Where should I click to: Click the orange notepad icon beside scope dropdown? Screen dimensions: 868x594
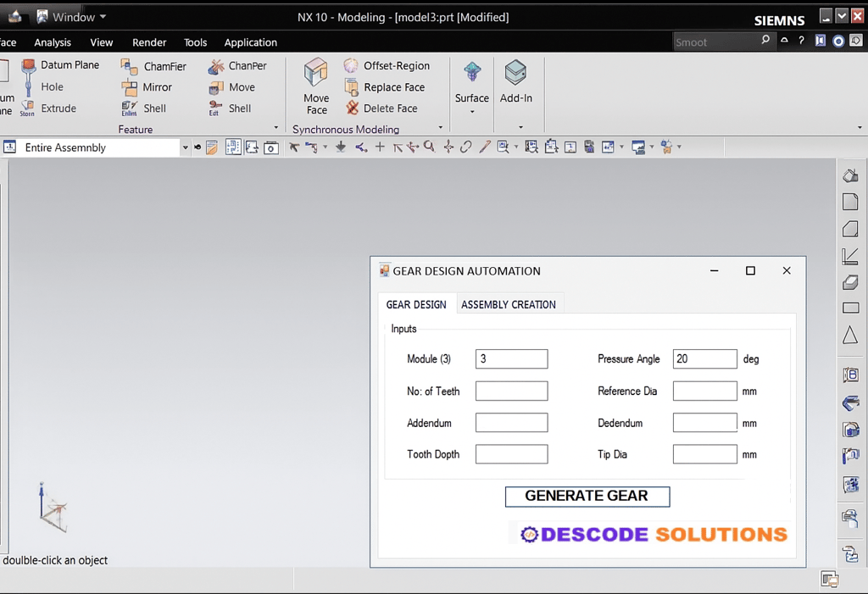pyautogui.click(x=211, y=147)
